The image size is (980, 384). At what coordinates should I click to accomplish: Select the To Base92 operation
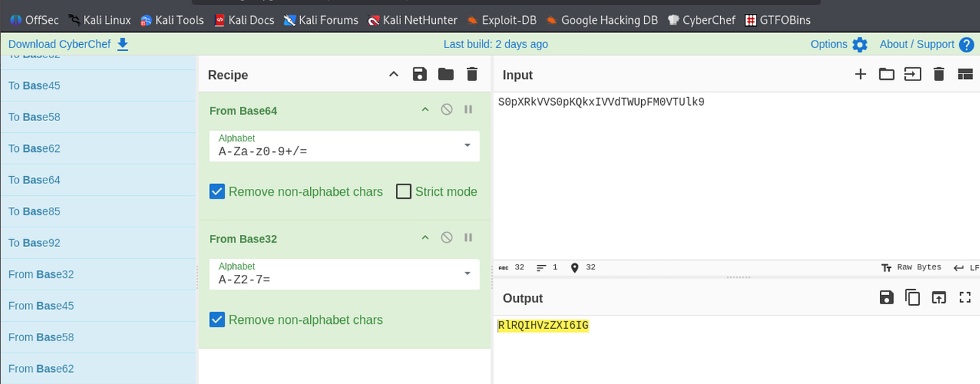(x=98, y=243)
